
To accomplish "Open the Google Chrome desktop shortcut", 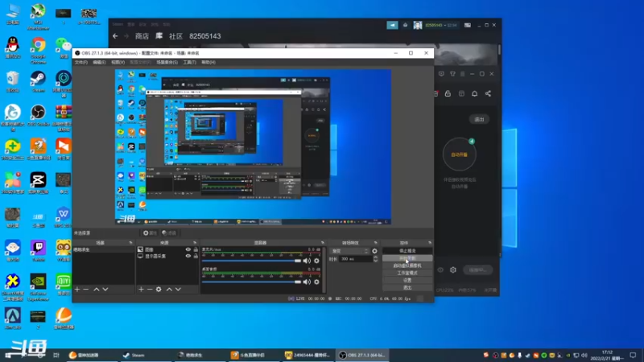I will (38, 51).
